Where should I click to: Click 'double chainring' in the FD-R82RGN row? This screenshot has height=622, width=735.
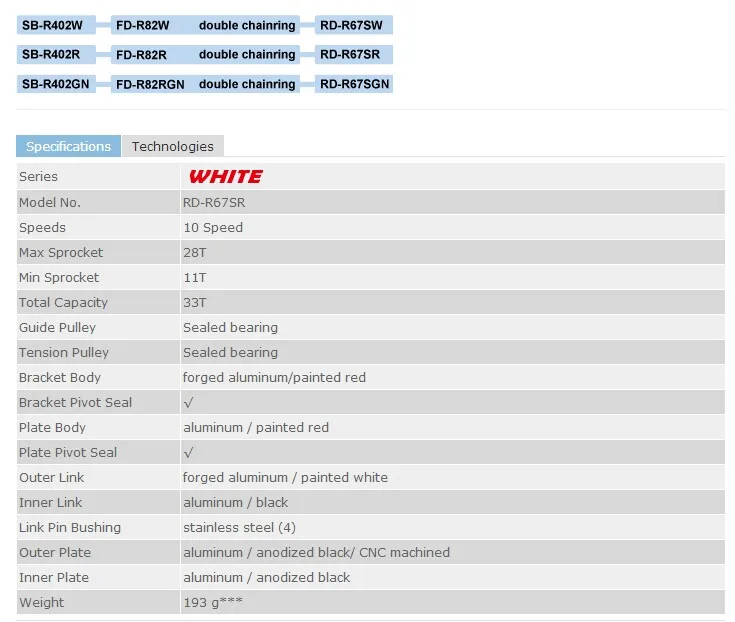pos(247,84)
